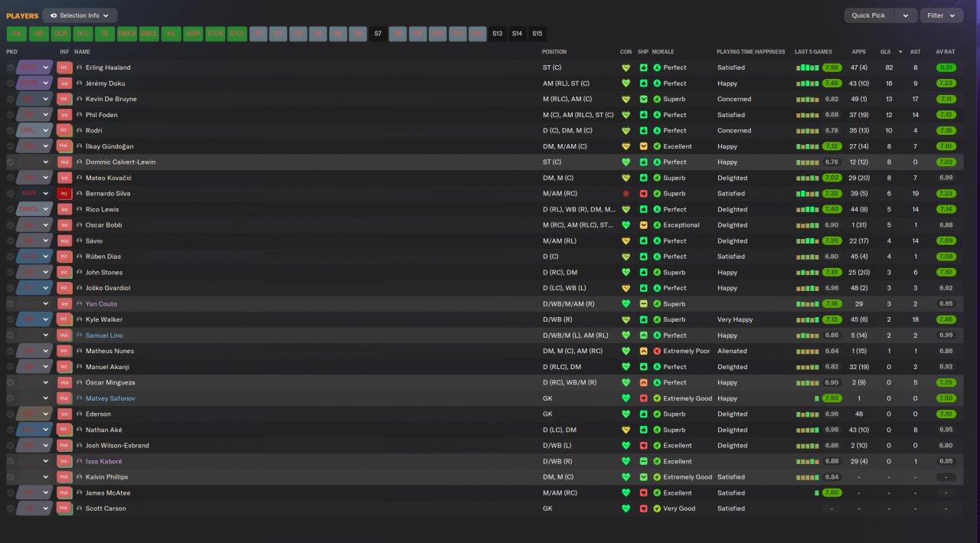
Task: Open the Selection Info dropdown
Action: 80,15
